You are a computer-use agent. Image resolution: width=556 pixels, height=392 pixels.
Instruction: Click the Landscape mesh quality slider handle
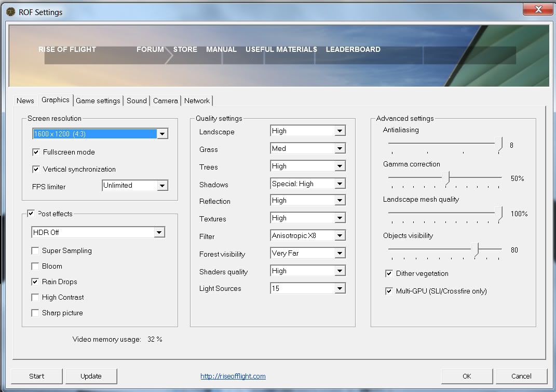499,214
